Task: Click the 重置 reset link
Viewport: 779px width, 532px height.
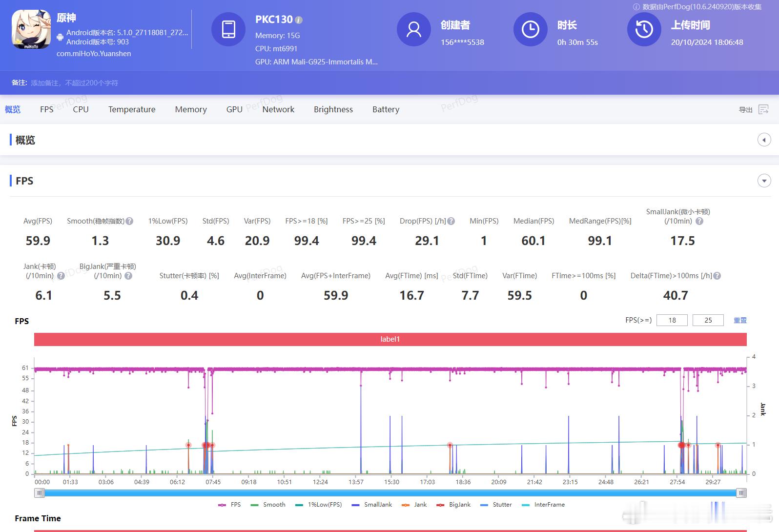Action: (x=740, y=320)
